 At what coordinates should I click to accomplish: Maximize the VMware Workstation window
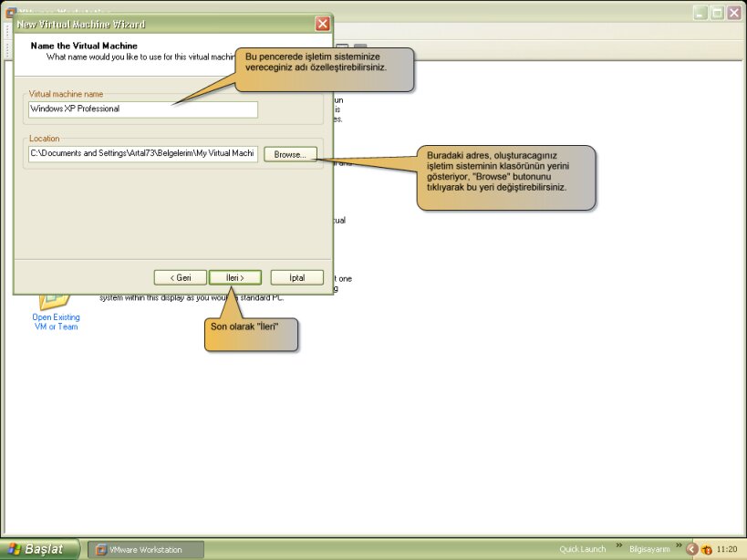pos(717,13)
